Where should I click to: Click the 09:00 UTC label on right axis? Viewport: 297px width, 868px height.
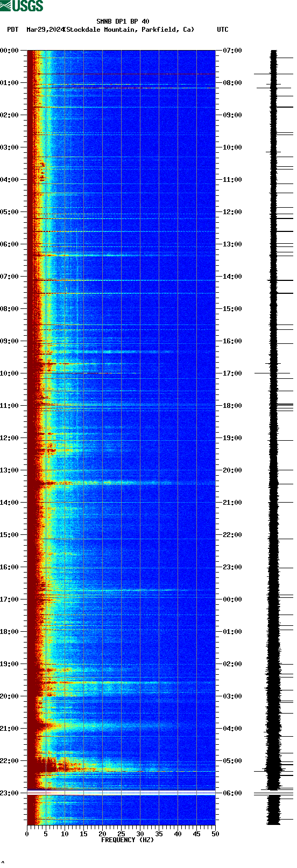pos(232,115)
